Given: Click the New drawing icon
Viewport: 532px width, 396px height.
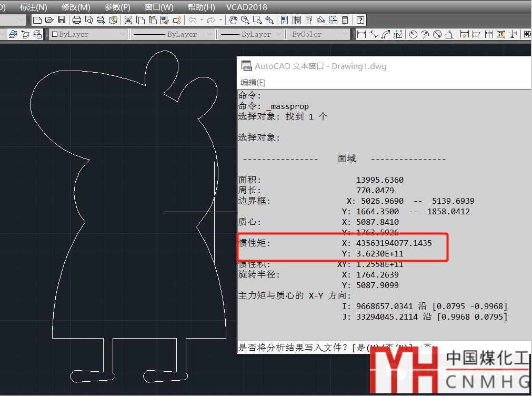Looking at the screenshot, I should point(37,20).
